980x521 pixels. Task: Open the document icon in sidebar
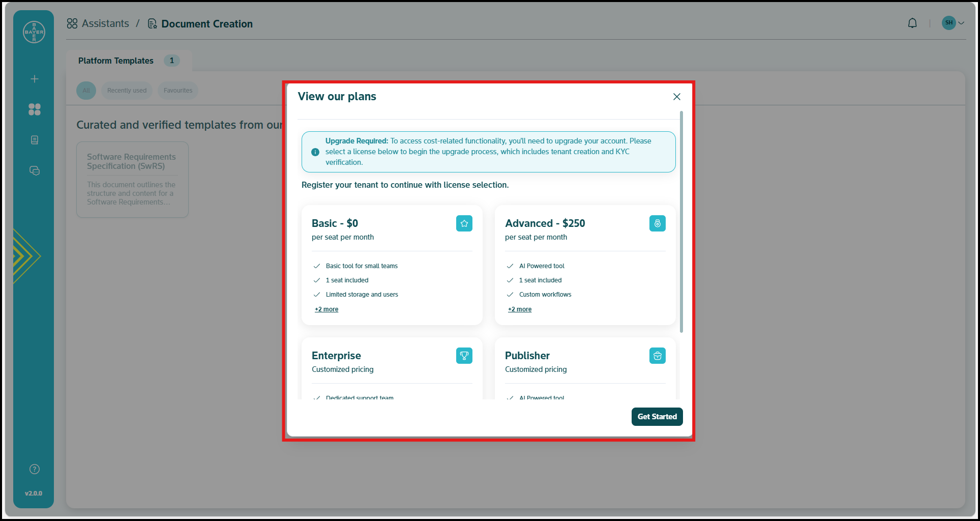click(35, 140)
